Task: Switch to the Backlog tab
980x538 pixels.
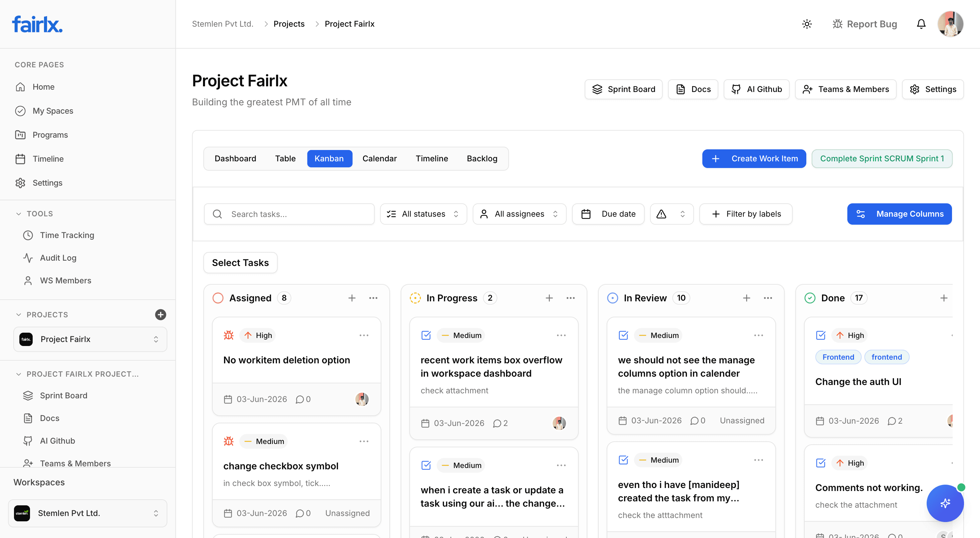Action: [x=482, y=159]
